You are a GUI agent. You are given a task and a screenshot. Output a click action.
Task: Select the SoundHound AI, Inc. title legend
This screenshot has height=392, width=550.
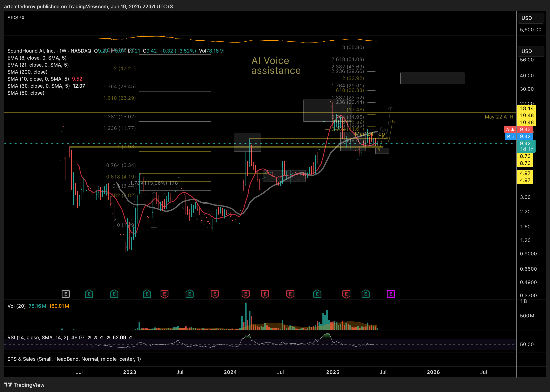point(49,51)
